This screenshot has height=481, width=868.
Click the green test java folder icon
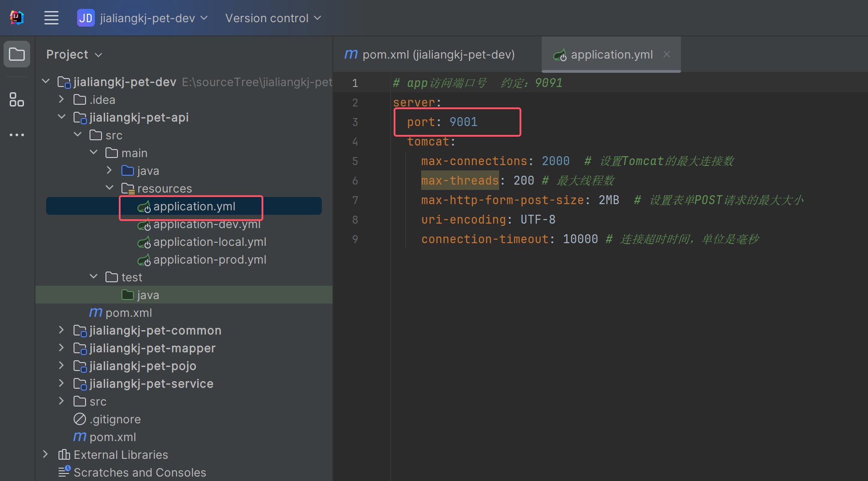[128, 295]
